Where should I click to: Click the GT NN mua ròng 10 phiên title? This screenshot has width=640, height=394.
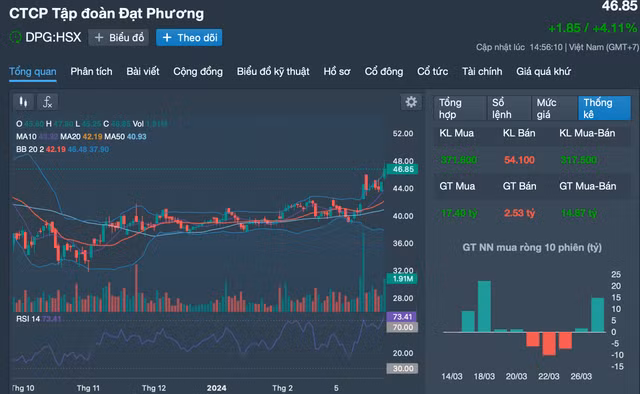(532, 247)
